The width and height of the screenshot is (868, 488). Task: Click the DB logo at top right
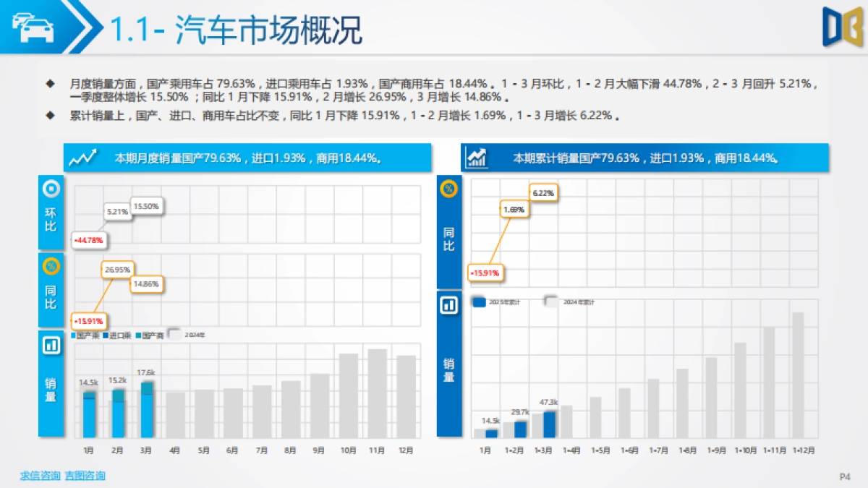[841, 27]
